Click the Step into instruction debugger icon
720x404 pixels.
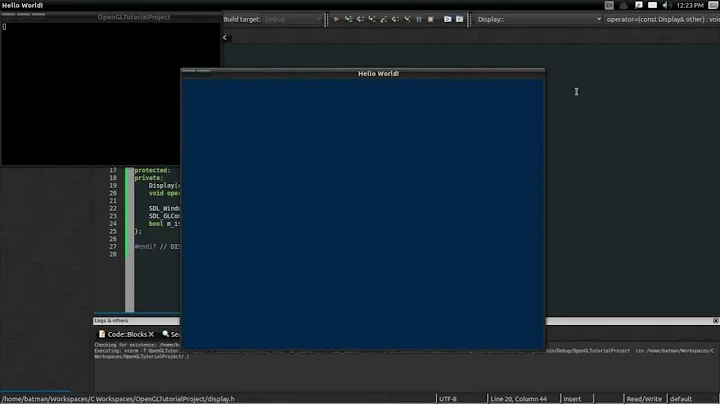point(407,19)
